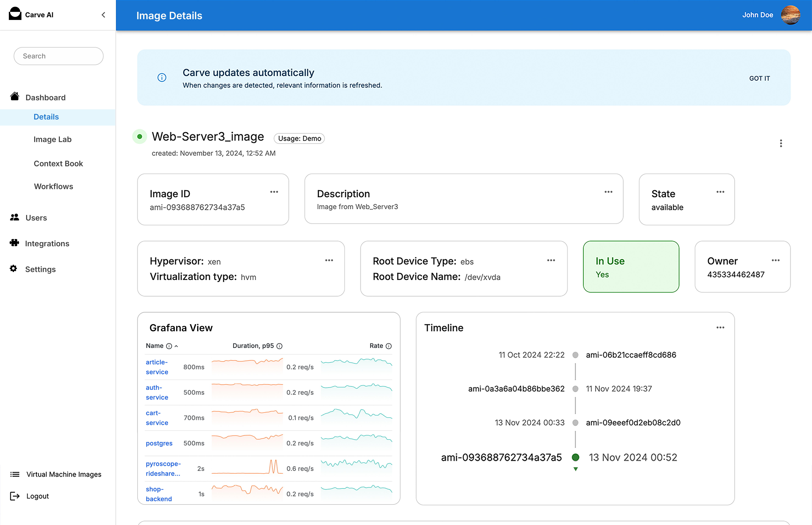812x525 pixels.
Task: Open the Hypervisor card options menu
Action: [x=329, y=260]
